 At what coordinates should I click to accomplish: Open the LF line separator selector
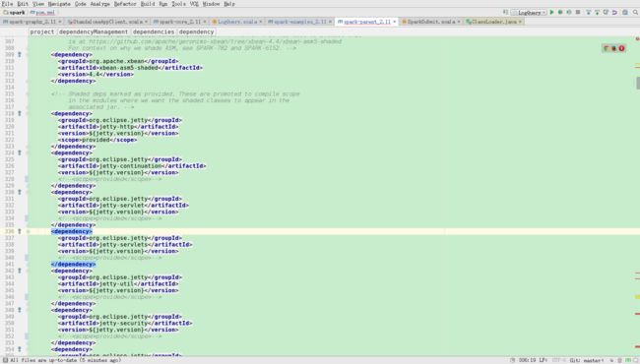pyautogui.click(x=544, y=360)
